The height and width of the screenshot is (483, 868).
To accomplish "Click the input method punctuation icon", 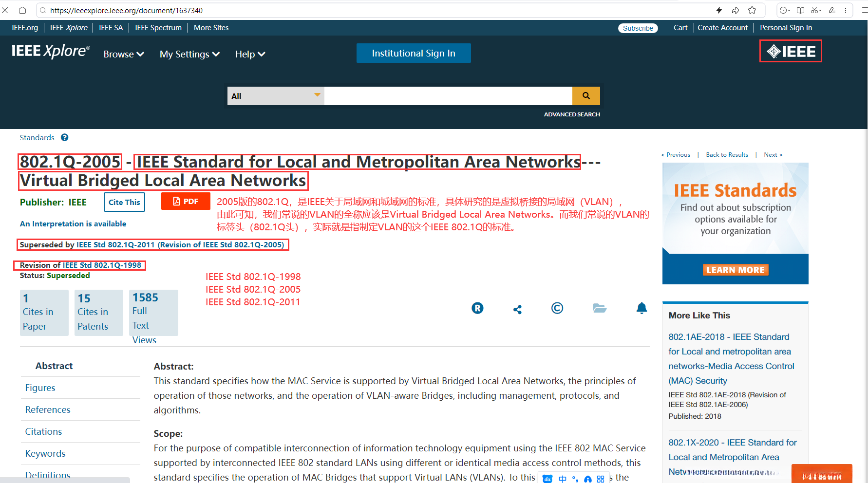I will (x=575, y=479).
